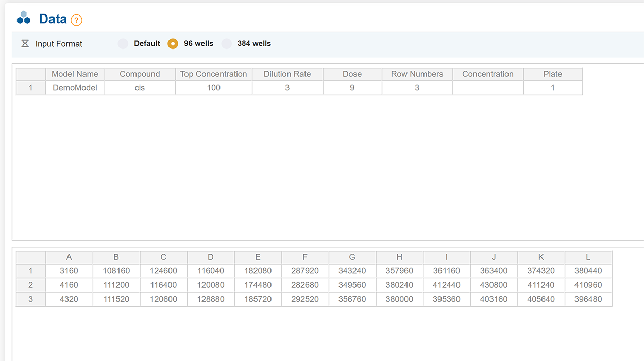Click row 2 header of plate table
Viewport: 644px width, 361px height.
[31, 285]
